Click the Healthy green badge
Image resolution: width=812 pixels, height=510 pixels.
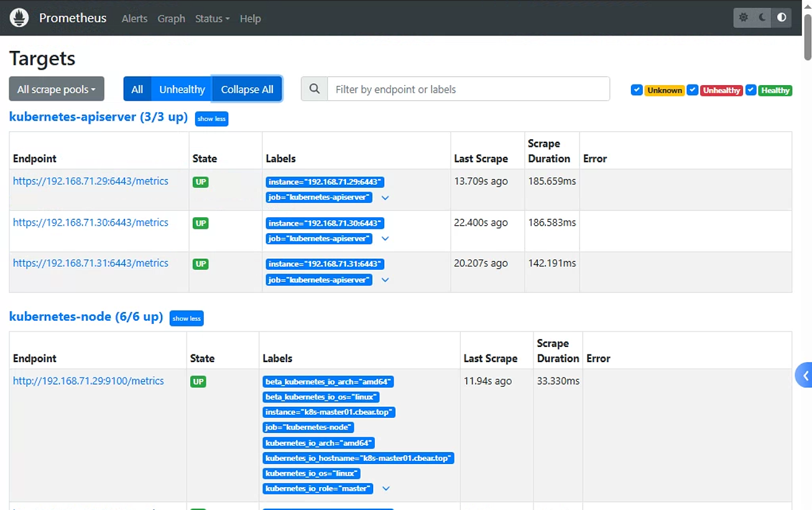coord(775,90)
